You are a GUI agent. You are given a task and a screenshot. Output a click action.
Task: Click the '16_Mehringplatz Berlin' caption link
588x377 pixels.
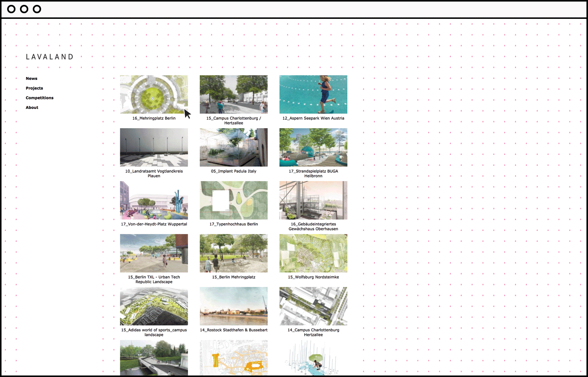(x=154, y=118)
